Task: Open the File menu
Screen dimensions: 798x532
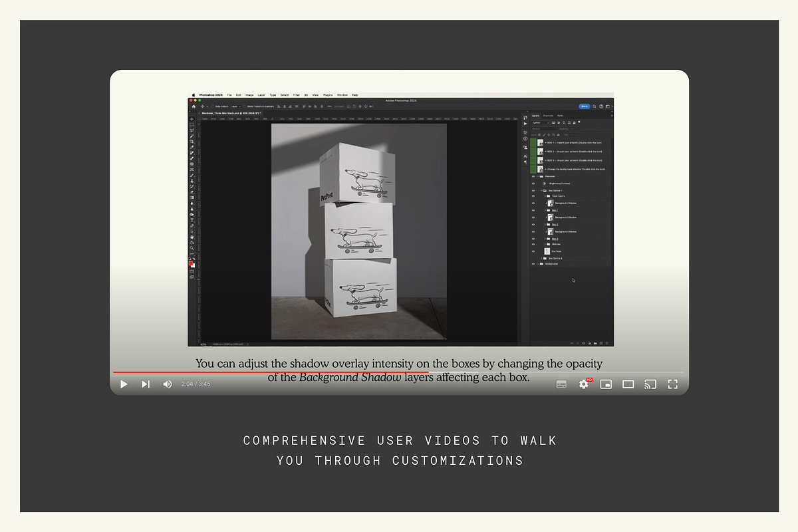Action: click(x=229, y=95)
